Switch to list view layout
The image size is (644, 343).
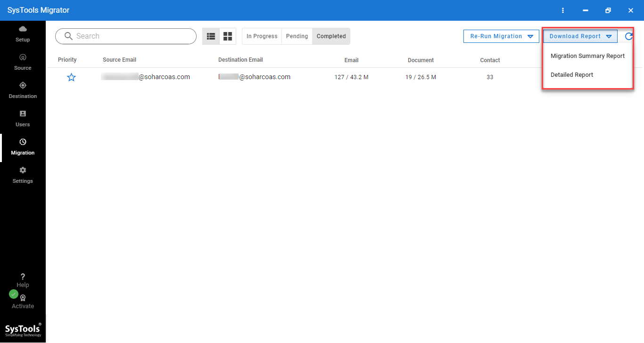(x=211, y=36)
